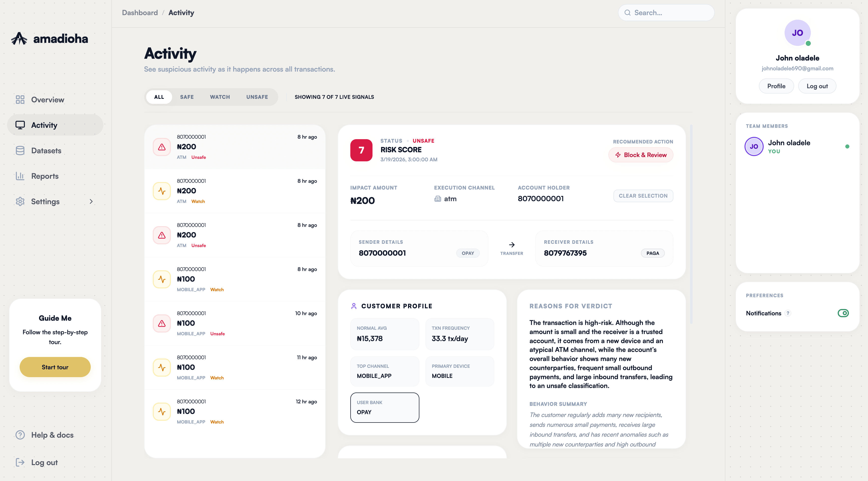Click pulse icon of the 8 hr ago ₦100 Watch row
The height and width of the screenshot is (481, 868).
(162, 279)
